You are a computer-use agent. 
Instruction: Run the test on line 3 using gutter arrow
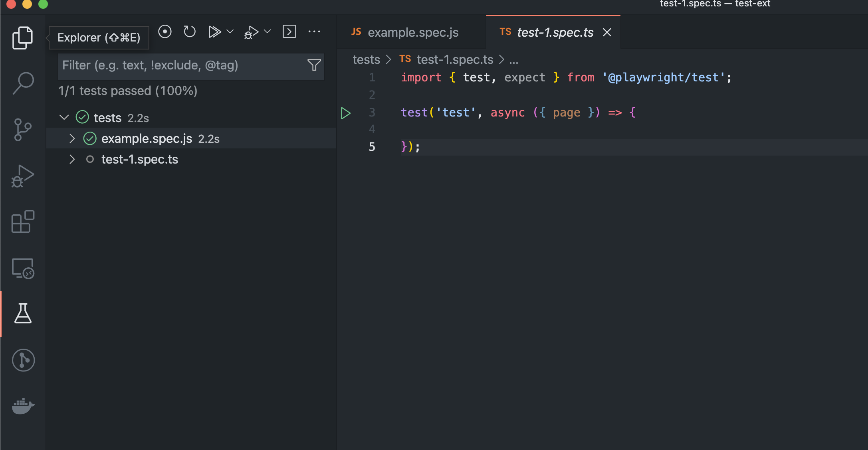coord(346,113)
